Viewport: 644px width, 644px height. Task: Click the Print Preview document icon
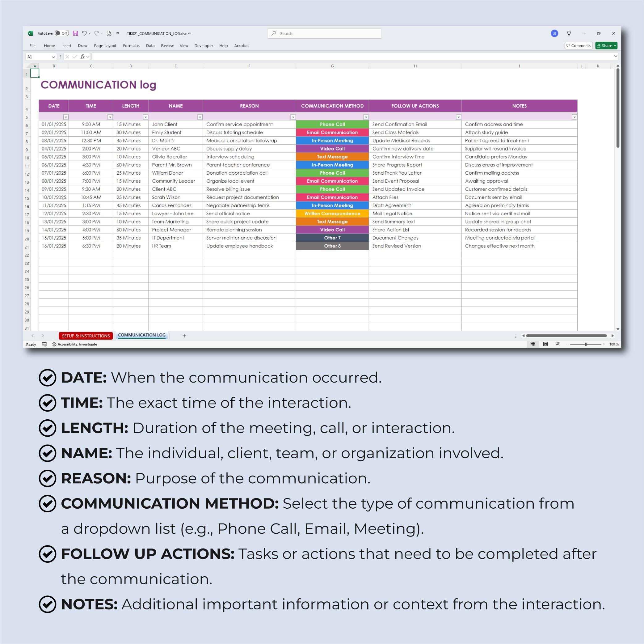[x=109, y=33]
